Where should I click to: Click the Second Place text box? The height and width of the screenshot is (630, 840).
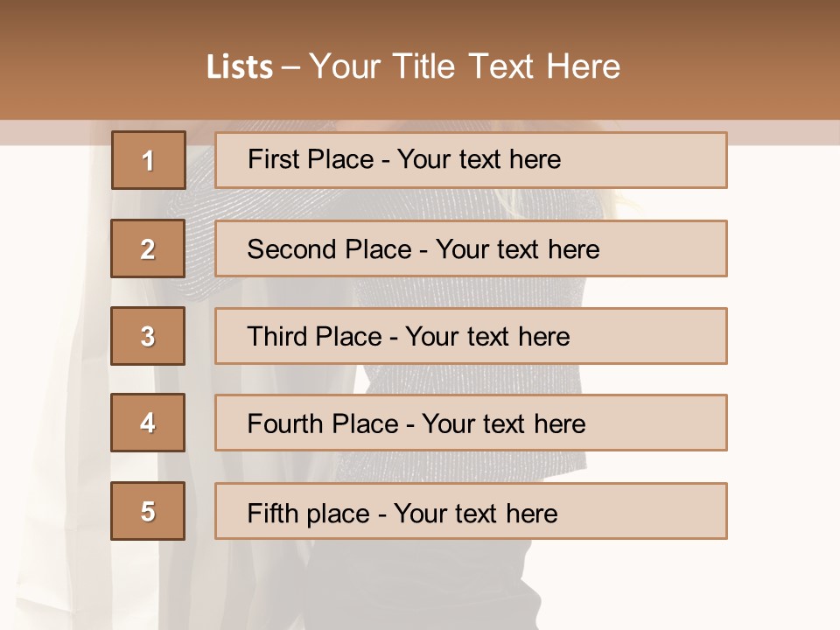tap(471, 248)
